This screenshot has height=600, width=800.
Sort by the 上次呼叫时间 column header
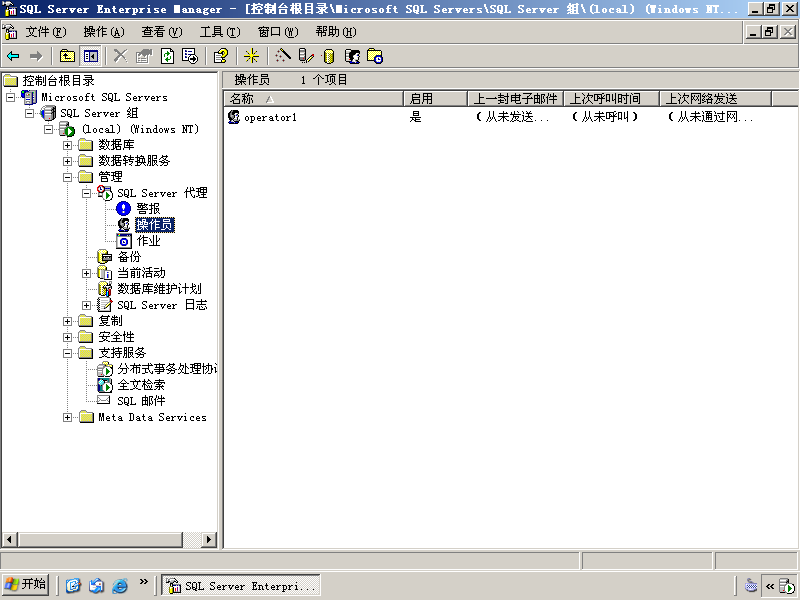611,98
